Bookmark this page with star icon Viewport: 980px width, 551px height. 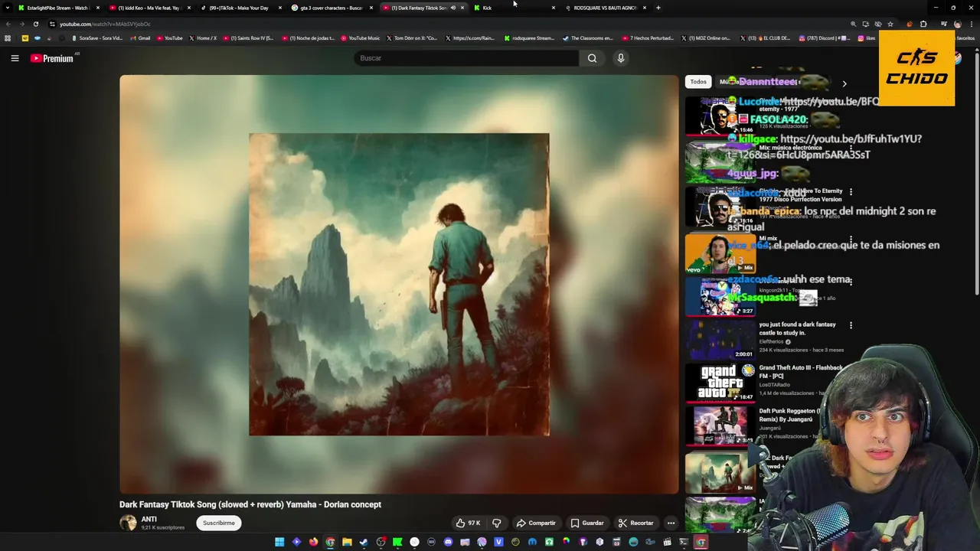coord(890,24)
